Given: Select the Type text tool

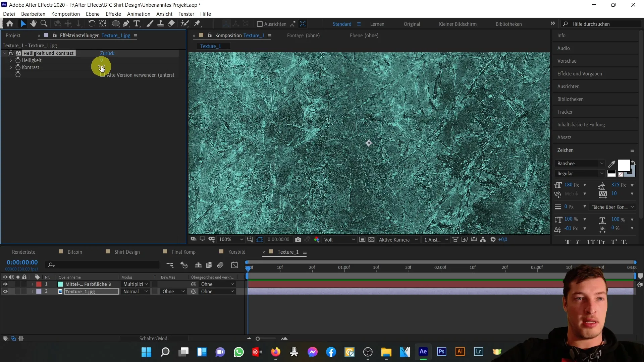Looking at the screenshot, I should tap(137, 24).
